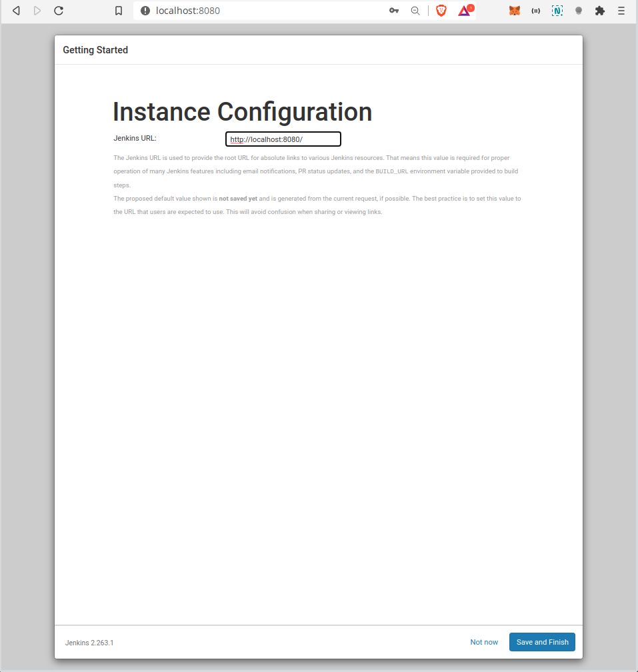Open Brave Rewards triangle icon
The image size is (638, 672).
pos(465,10)
